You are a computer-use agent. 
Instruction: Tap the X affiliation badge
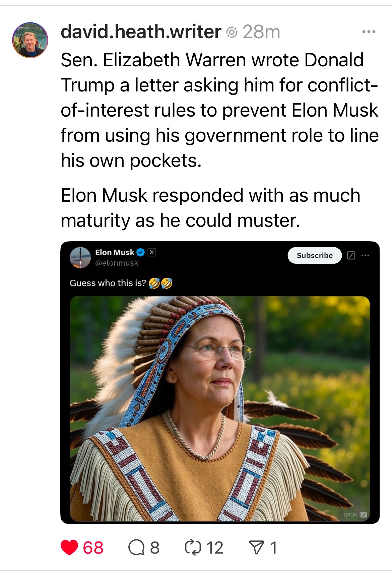(x=152, y=252)
